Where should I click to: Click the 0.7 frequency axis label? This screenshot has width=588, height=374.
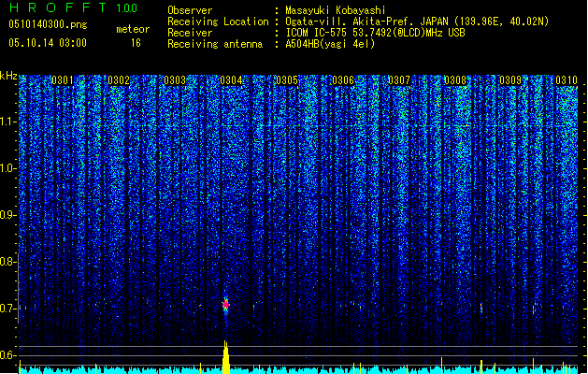point(8,309)
